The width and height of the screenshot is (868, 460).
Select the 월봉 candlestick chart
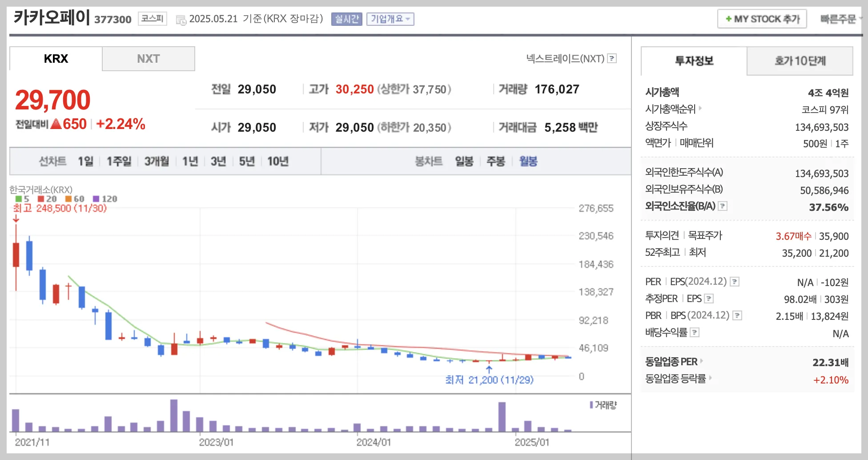[x=528, y=161]
